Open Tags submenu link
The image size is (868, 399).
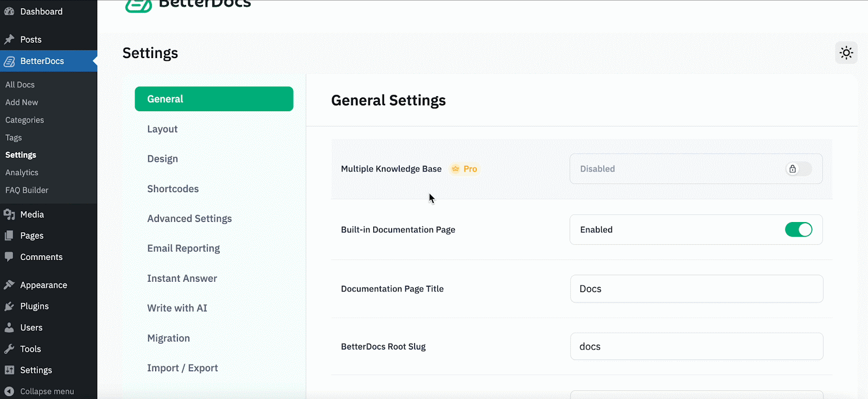point(14,138)
